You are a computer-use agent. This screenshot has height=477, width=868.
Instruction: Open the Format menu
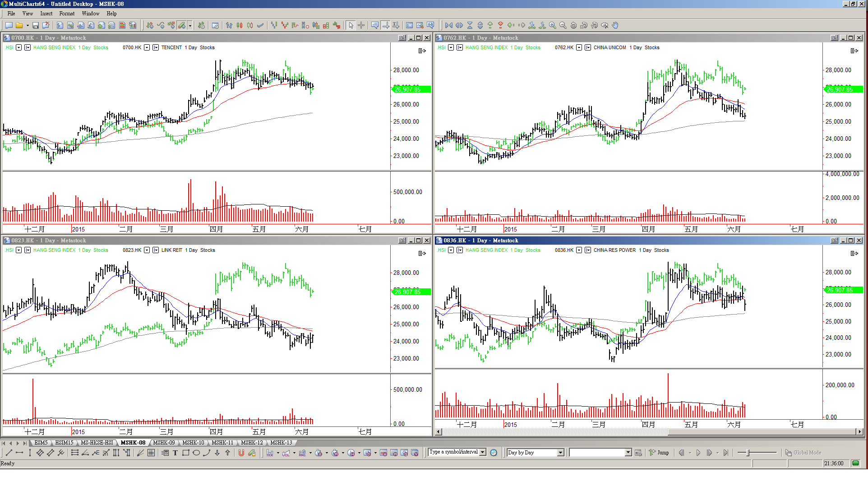67,14
